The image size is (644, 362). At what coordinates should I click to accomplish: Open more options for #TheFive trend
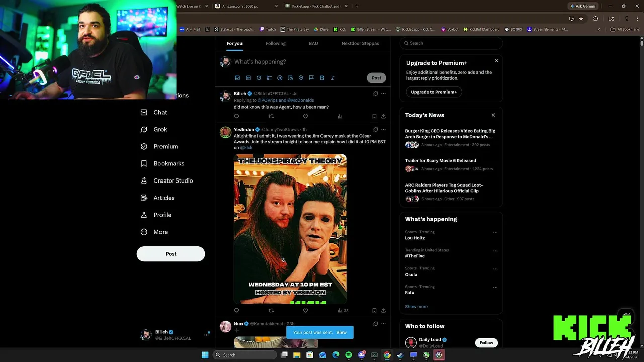pos(495,251)
